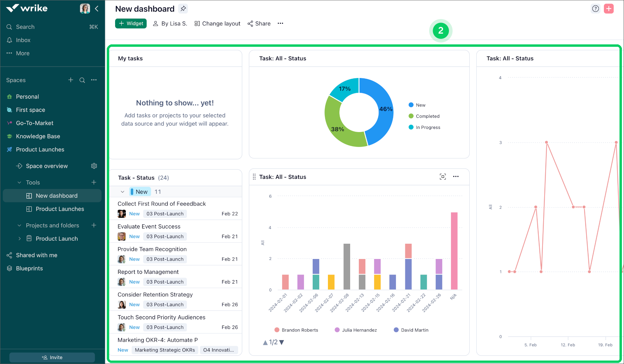Open the Inbox
This screenshot has width=624, height=364.
23,40
